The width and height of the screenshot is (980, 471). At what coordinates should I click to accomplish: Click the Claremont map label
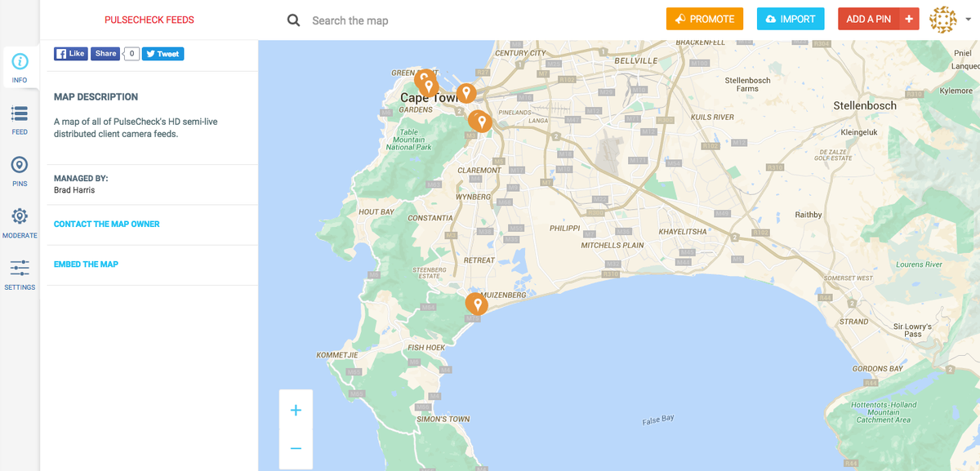point(479,170)
